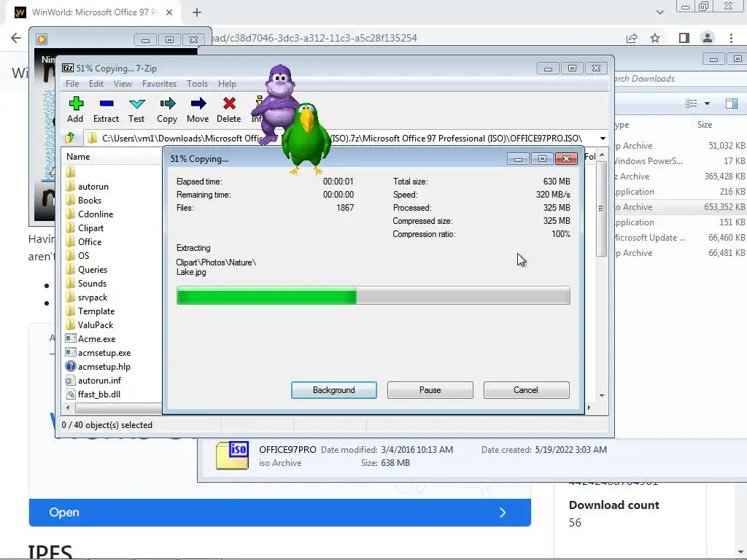The width and height of the screenshot is (747, 560).
Task: Open the 7-Zip address path dropdown
Action: (x=603, y=139)
